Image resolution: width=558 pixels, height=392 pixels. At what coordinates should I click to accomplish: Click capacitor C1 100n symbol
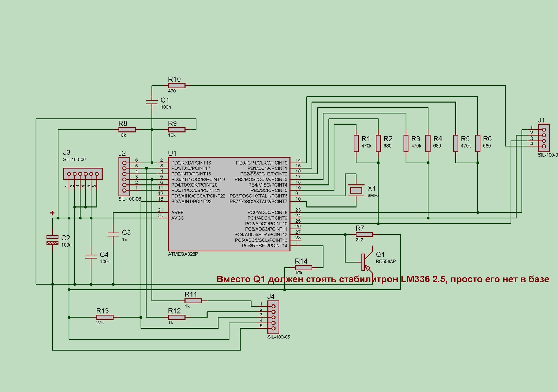point(152,102)
